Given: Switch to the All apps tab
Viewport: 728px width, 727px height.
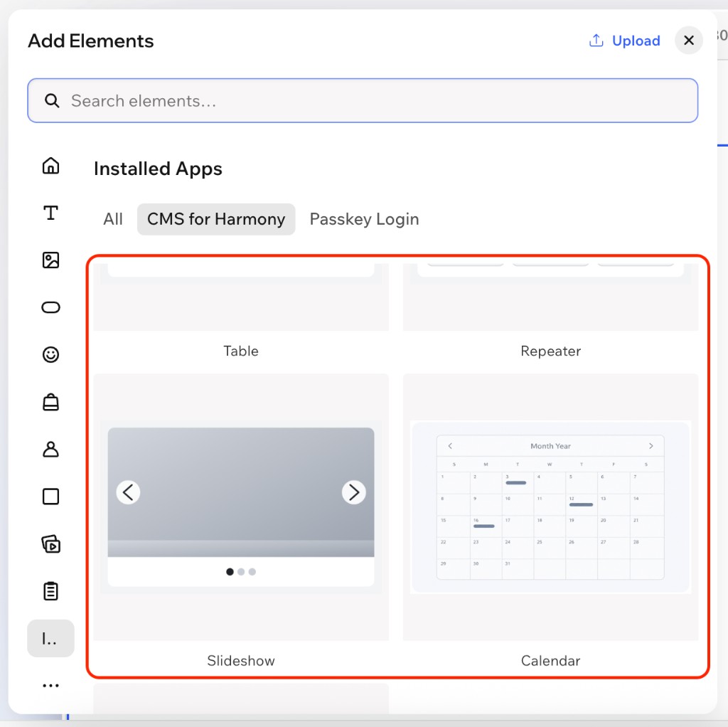Looking at the screenshot, I should 113,219.
